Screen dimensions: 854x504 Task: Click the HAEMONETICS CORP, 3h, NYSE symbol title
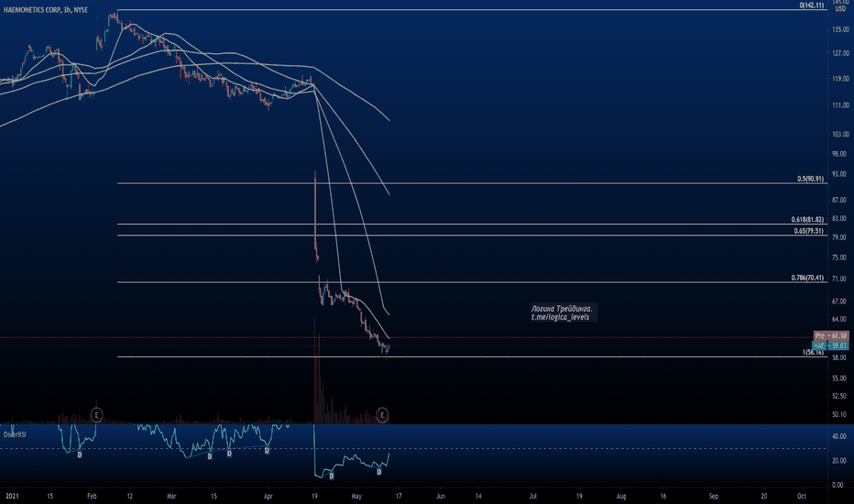(45, 10)
